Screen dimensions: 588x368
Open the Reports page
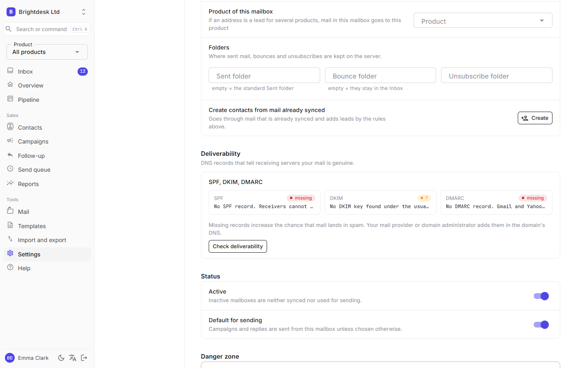47,184
